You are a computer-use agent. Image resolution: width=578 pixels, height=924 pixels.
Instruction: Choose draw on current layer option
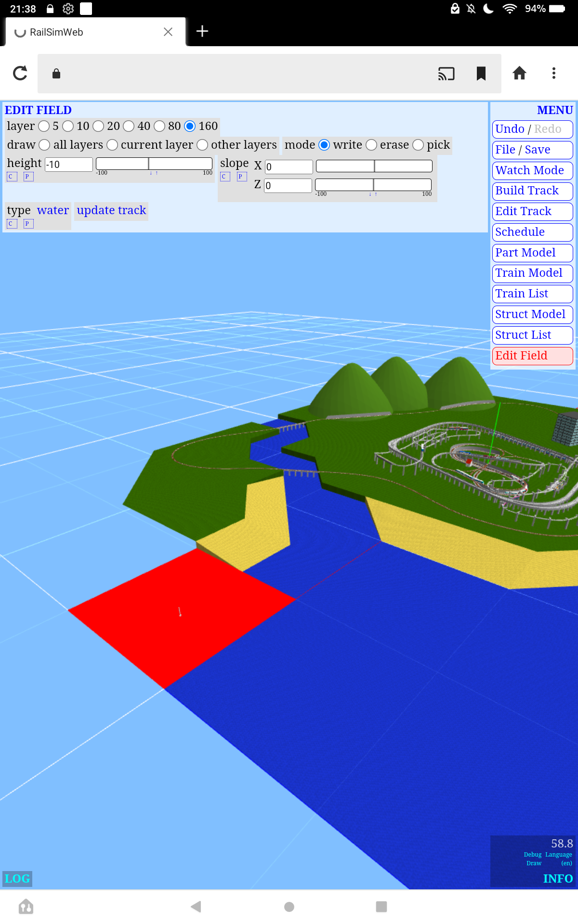pyautogui.click(x=112, y=145)
